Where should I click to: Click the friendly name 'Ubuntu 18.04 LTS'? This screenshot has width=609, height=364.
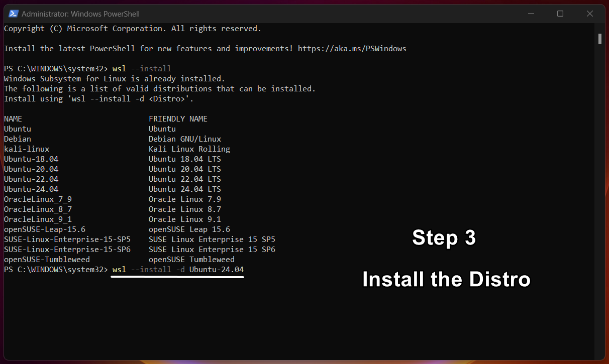(185, 159)
